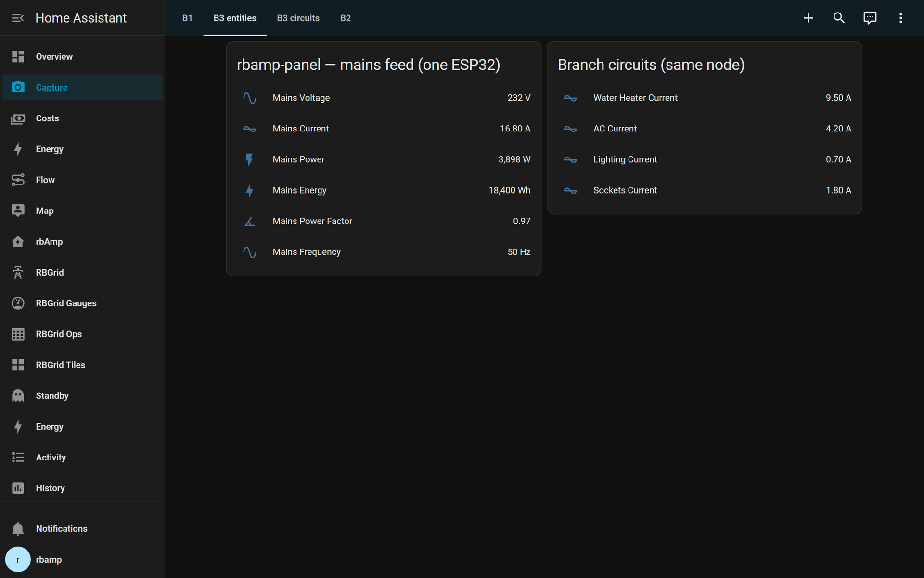Click the RBGrid Gauges gauge icon
Viewport: 924px width, 578px height.
coord(18,303)
